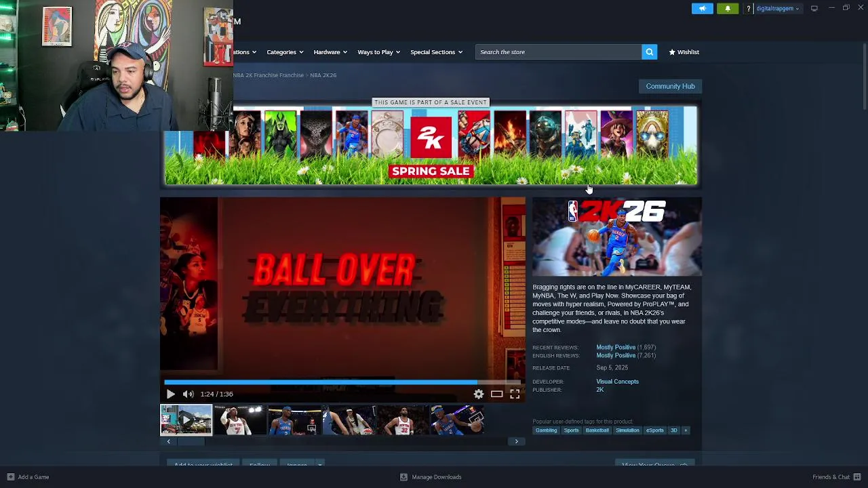This screenshot has height=488, width=868.
Task: Select the Knicks number 32 screenshot thumbnail
Action: (x=402, y=420)
